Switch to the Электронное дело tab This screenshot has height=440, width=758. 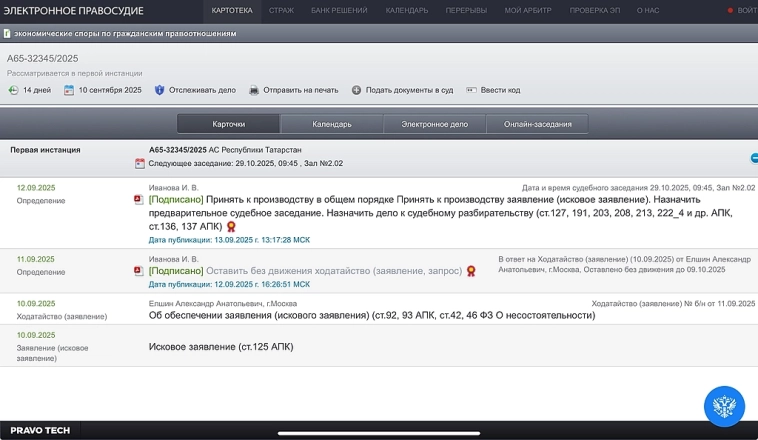click(434, 124)
